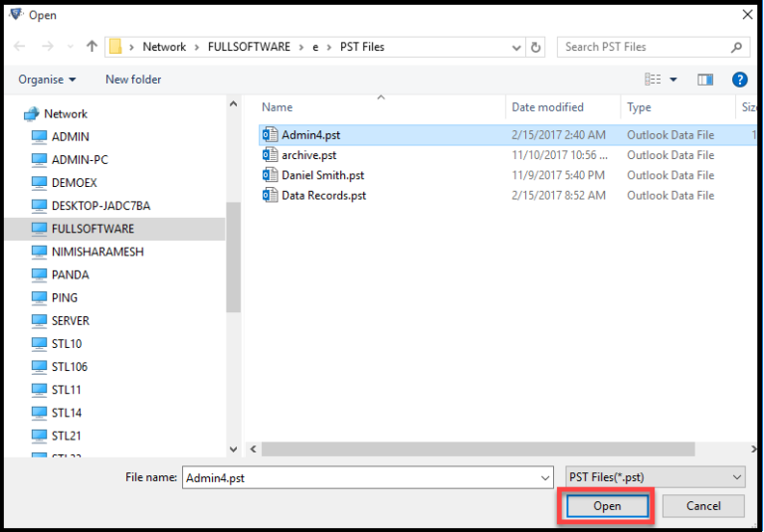
Task: Select STL10 computer
Action: (x=67, y=344)
